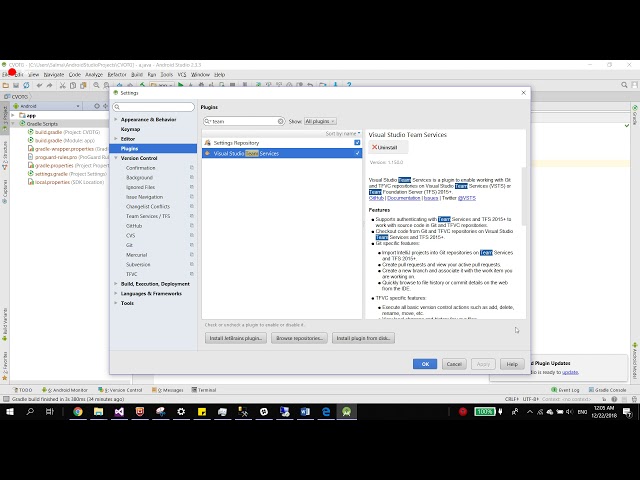Click the build.gradle (Project) file icon

(31, 132)
